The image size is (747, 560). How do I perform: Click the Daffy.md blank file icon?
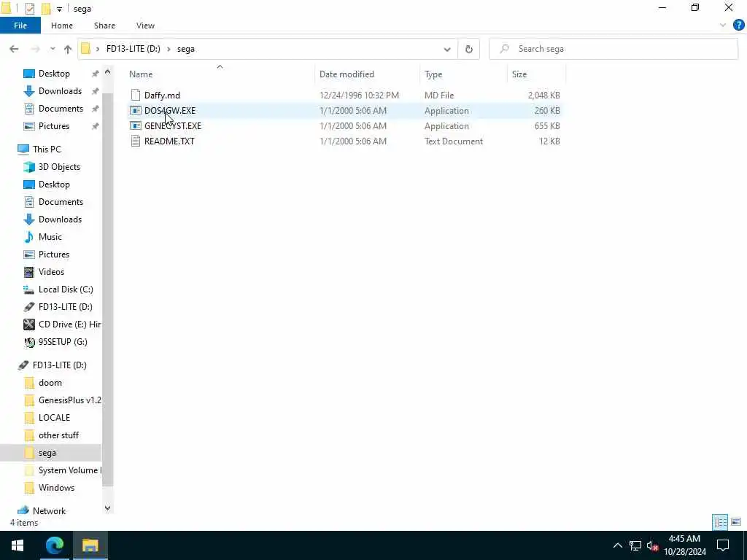point(135,96)
